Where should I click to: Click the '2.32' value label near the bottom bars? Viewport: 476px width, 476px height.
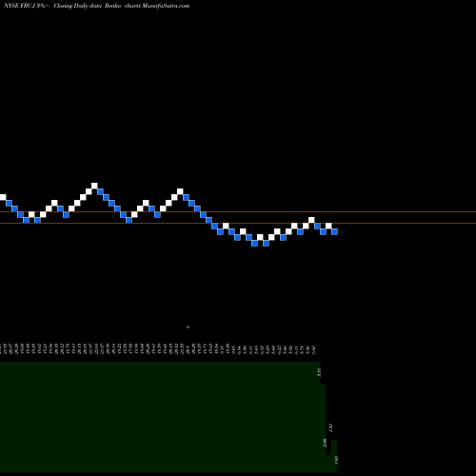pyautogui.click(x=331, y=427)
